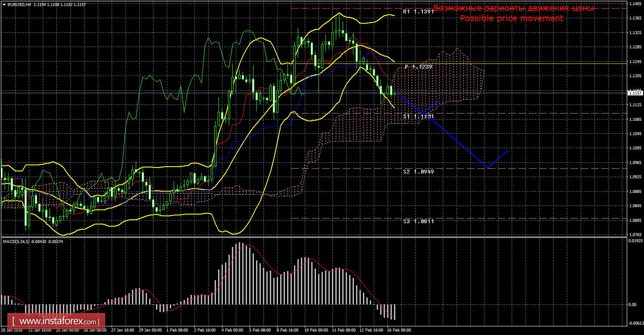Click the S1 1.1101 support label

(x=418, y=117)
